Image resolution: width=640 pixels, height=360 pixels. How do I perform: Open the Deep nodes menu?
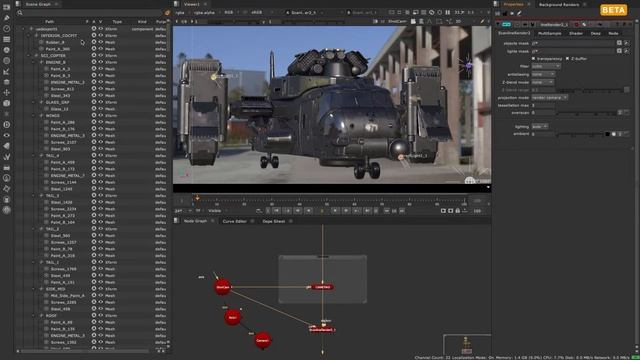click(7, 124)
